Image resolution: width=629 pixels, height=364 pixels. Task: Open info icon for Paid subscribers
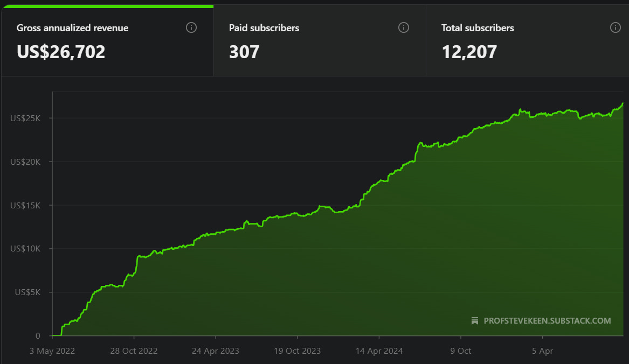pyautogui.click(x=404, y=27)
